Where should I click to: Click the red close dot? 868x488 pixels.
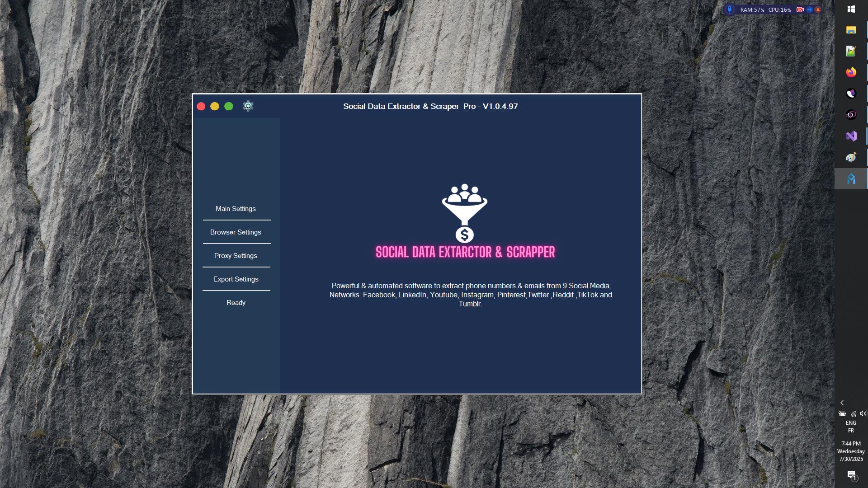[x=201, y=106]
